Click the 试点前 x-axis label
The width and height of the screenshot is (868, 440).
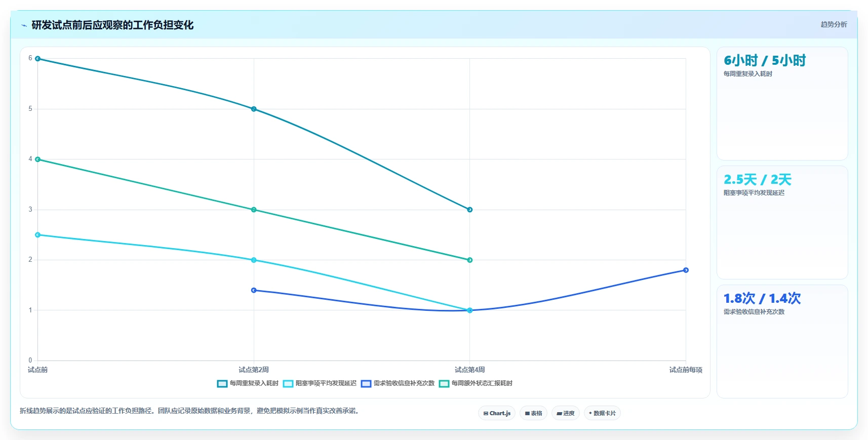pyautogui.click(x=37, y=370)
